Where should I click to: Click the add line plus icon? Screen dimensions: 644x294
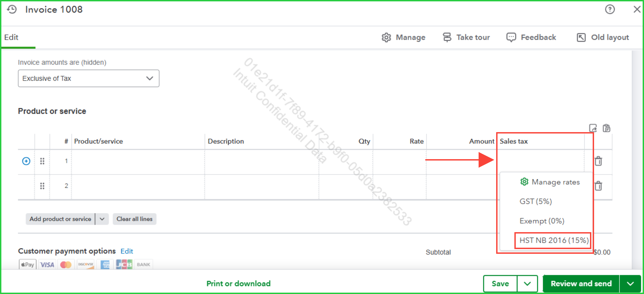click(26, 161)
